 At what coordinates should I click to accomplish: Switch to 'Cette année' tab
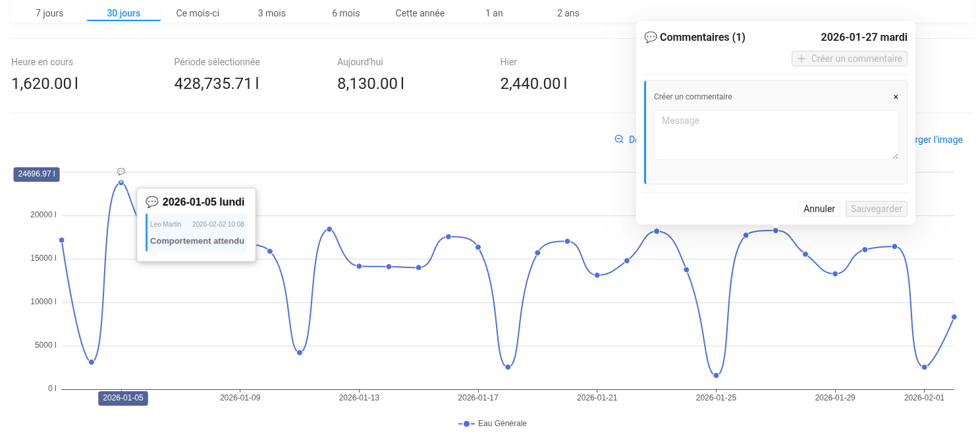pyautogui.click(x=420, y=13)
